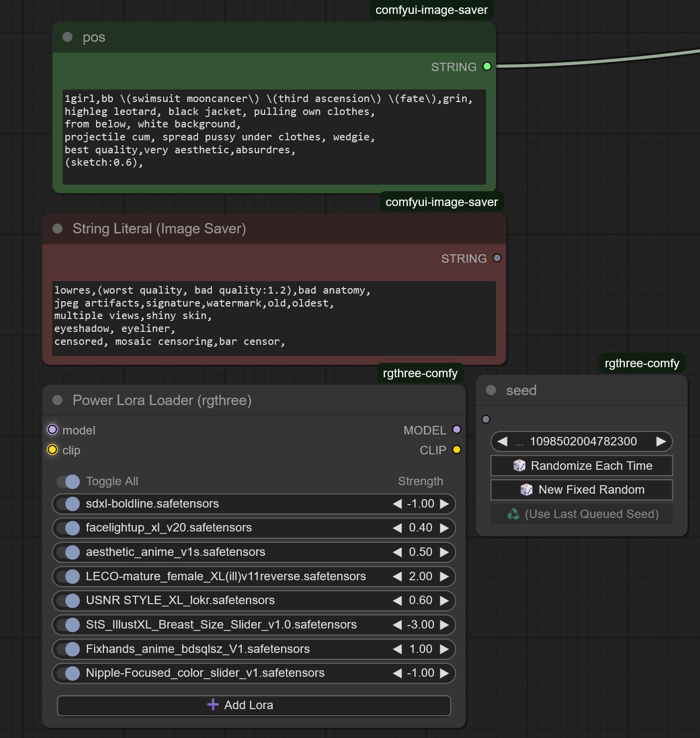Image resolution: width=700 pixels, height=738 pixels.
Task: Click the MODEL output port
Action: click(x=457, y=429)
